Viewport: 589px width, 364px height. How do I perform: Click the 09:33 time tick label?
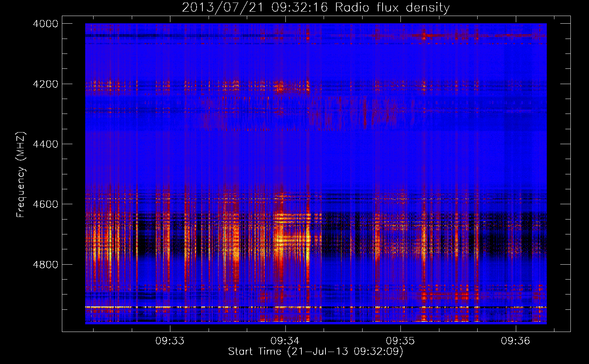(x=170, y=341)
